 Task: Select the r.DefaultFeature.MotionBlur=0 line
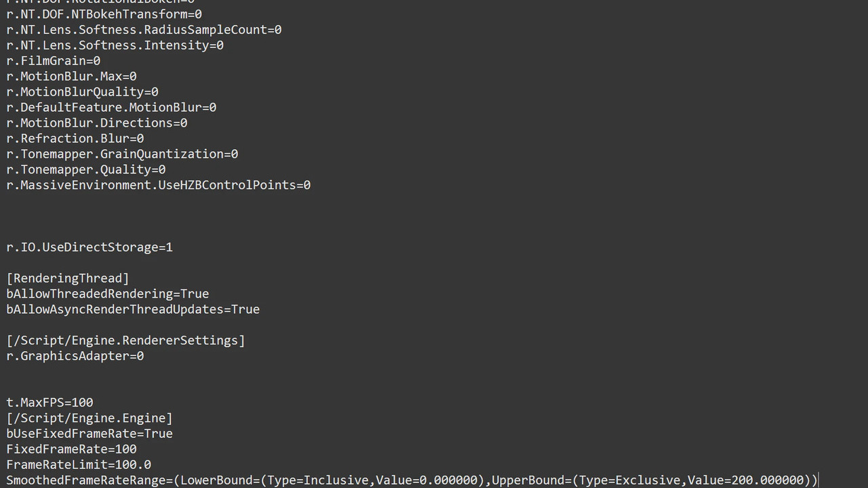pyautogui.click(x=111, y=108)
